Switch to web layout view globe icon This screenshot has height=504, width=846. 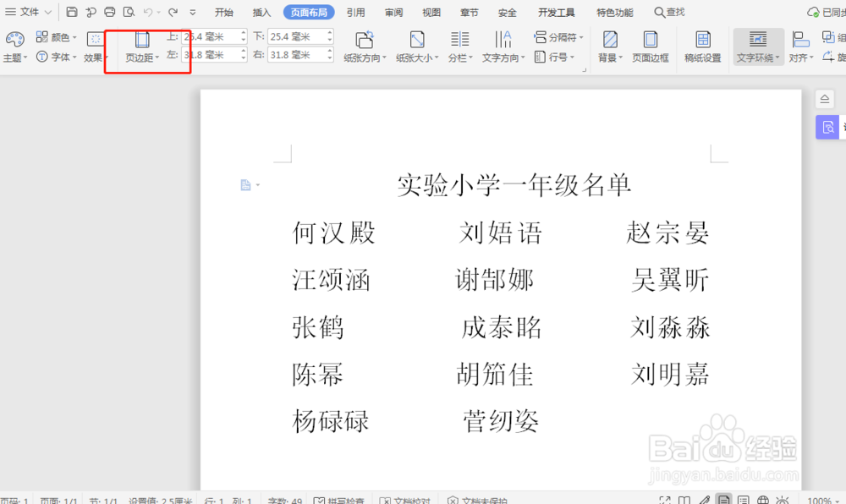pyautogui.click(x=762, y=501)
